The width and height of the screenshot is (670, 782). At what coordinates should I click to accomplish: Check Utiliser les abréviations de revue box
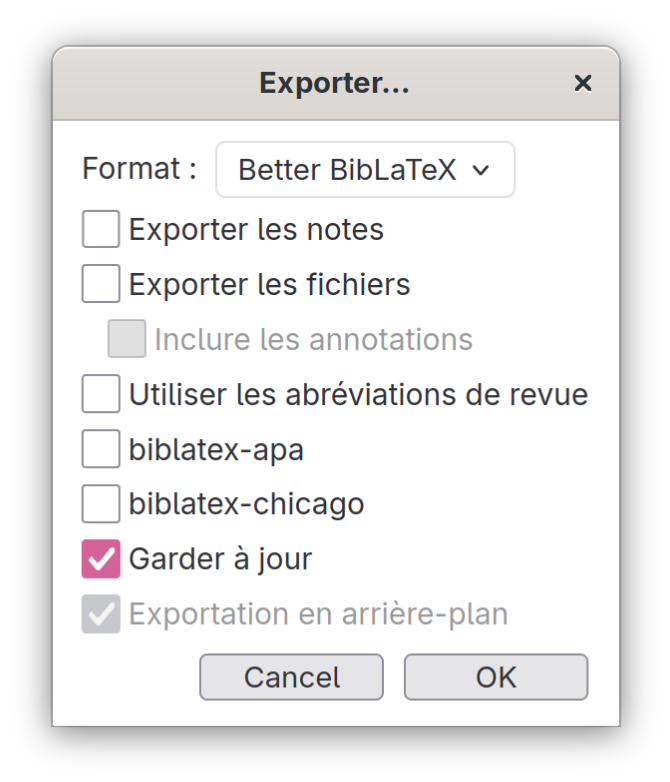[x=101, y=393]
